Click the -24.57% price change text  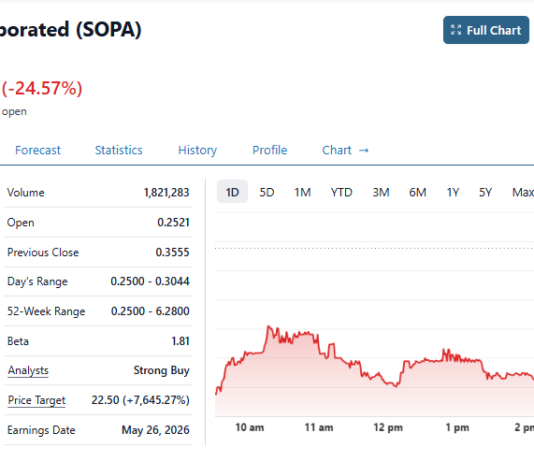click(42, 88)
